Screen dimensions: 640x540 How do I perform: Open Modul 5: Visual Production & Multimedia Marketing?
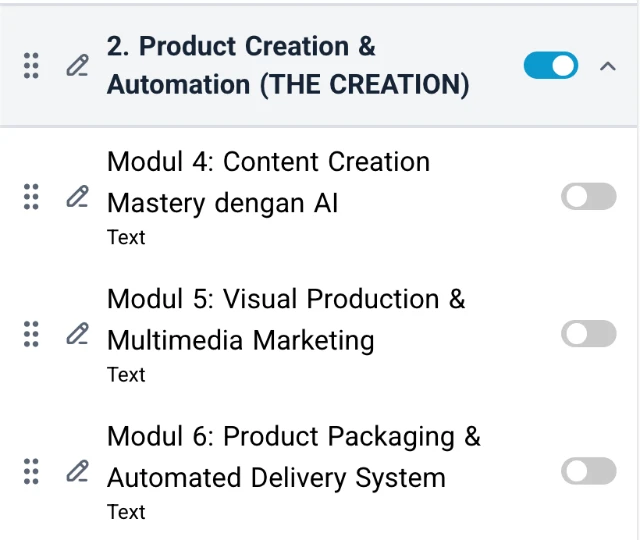[286, 319]
